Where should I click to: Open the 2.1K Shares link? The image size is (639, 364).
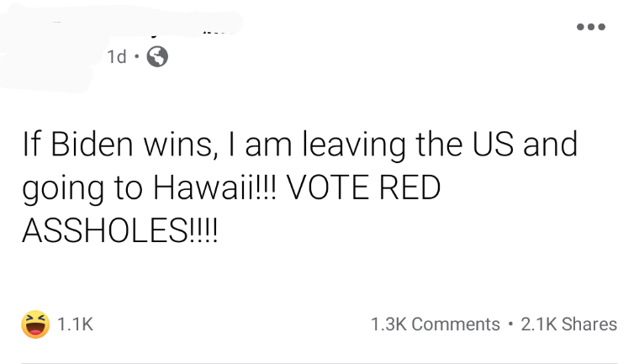[x=569, y=324]
